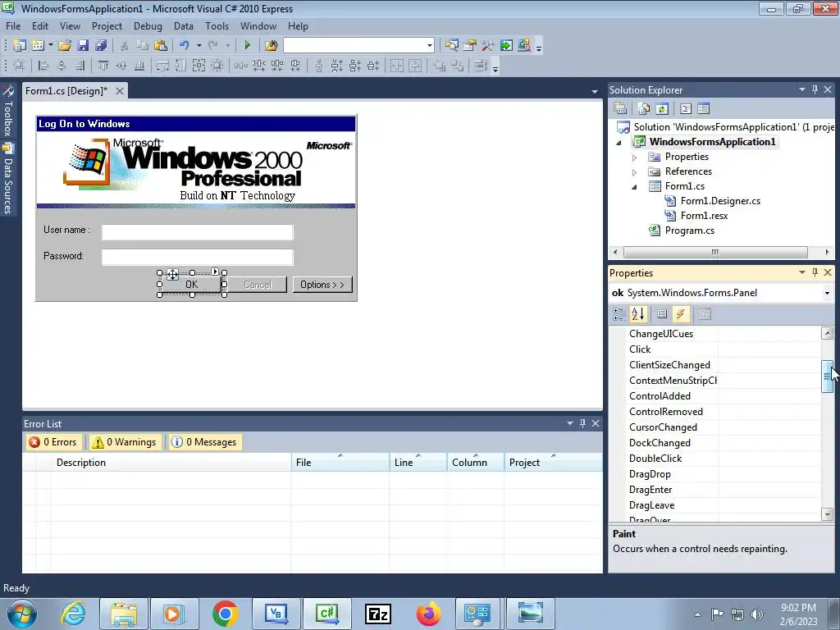Click Solution Explorer Properties toolbar icon
The image size is (840, 630).
click(x=620, y=109)
